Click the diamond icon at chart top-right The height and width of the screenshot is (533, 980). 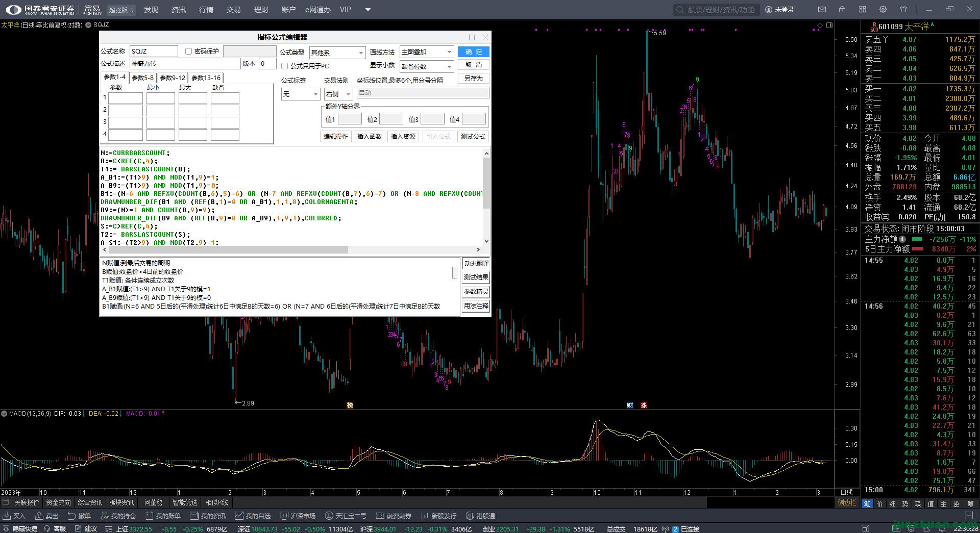coord(820,25)
